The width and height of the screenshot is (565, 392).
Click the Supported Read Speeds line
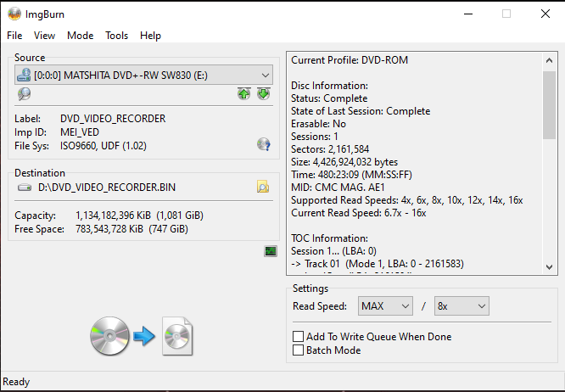(x=407, y=200)
